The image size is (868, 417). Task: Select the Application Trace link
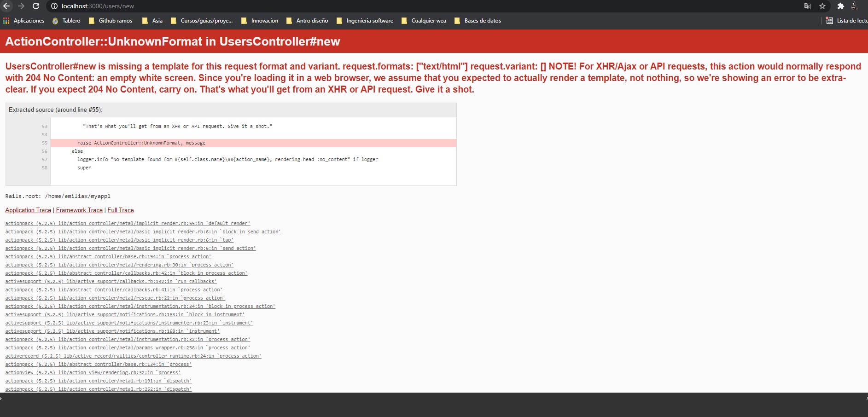tap(28, 210)
